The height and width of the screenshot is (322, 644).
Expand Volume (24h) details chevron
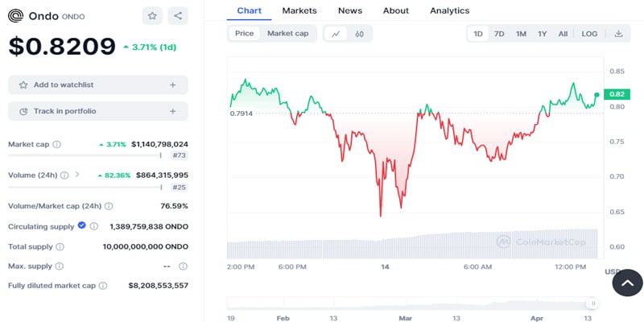76,175
